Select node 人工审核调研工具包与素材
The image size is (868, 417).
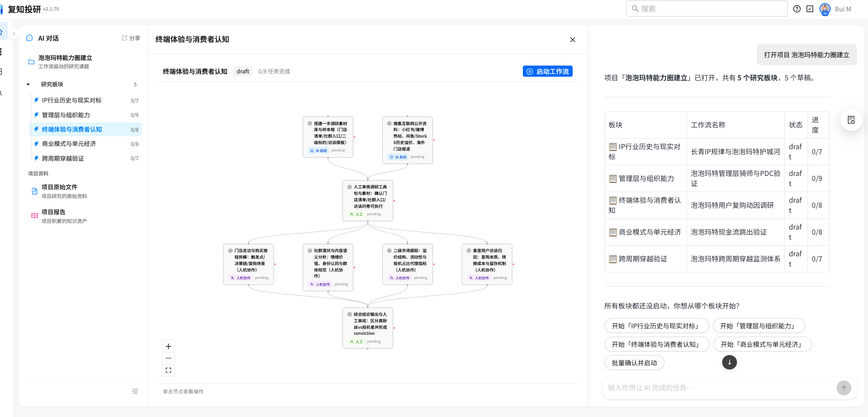[368, 200]
